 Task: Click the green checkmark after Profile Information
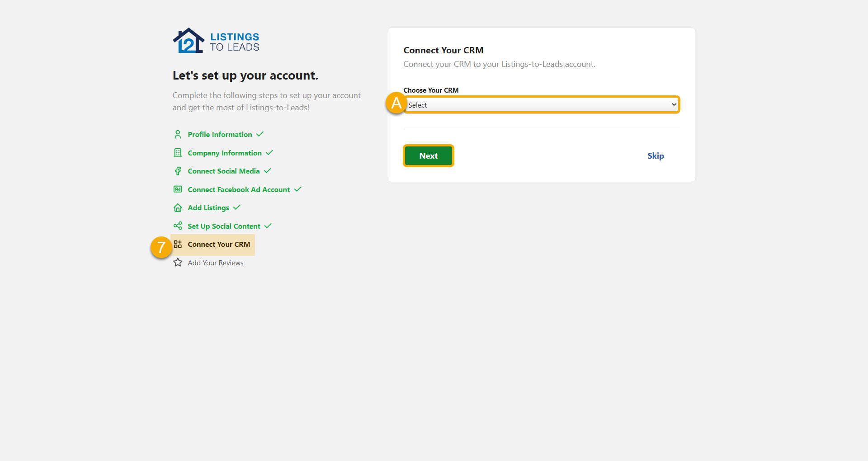coord(259,134)
